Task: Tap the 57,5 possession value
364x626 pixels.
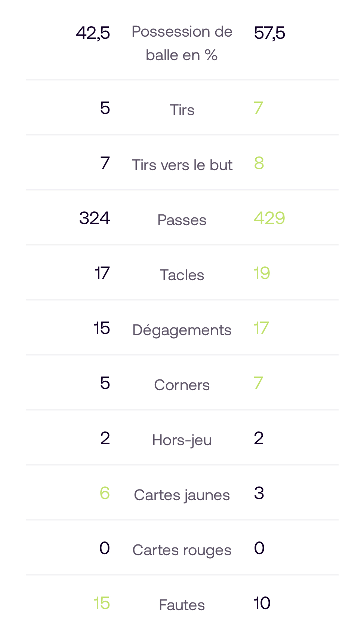Action: coord(269,33)
